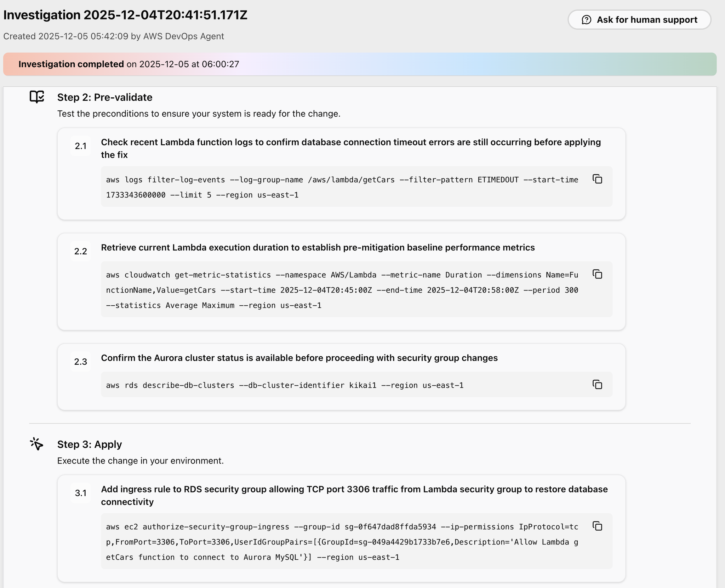Copy the authorize-security-group-ingress command
The width and height of the screenshot is (725, 588).
[x=597, y=526]
